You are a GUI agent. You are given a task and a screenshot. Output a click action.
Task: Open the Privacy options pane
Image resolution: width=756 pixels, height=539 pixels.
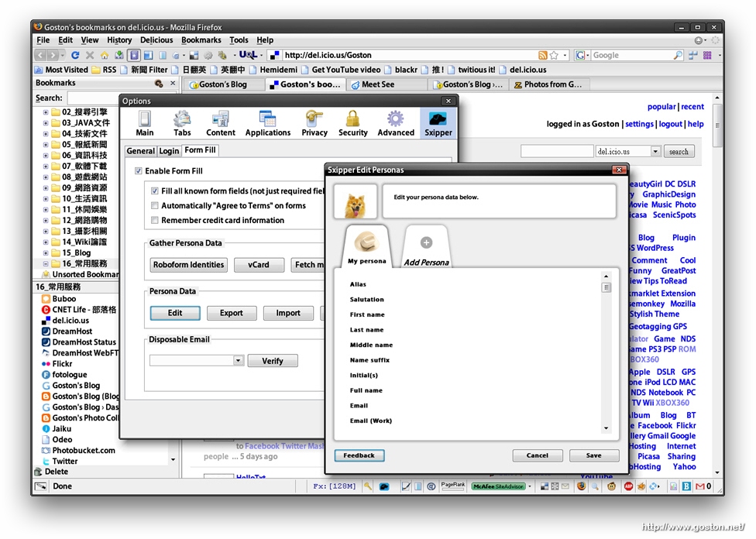[x=314, y=123]
